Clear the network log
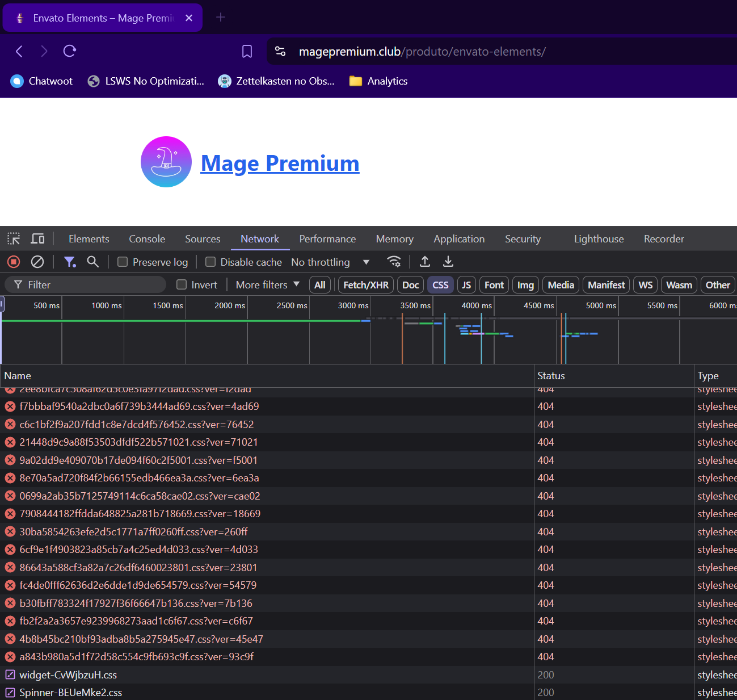 point(37,262)
